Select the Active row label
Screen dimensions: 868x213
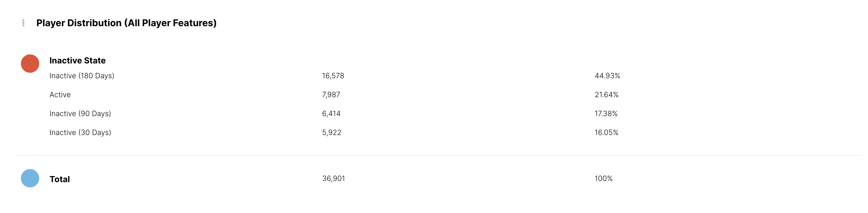point(60,95)
